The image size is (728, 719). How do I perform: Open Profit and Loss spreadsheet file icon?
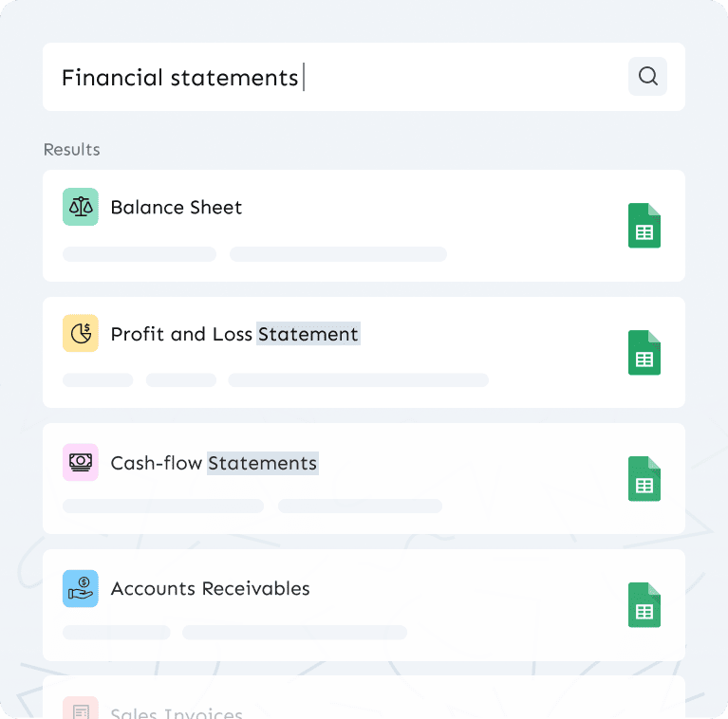click(x=644, y=353)
